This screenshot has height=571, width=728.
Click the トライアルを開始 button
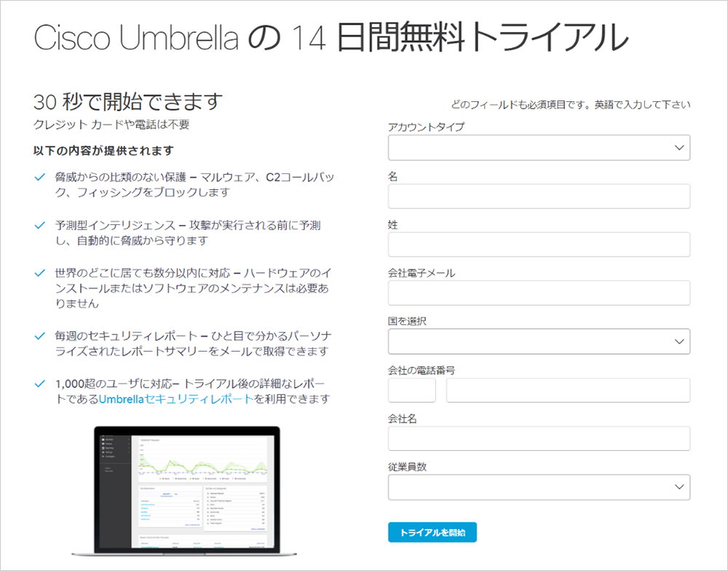(x=432, y=532)
